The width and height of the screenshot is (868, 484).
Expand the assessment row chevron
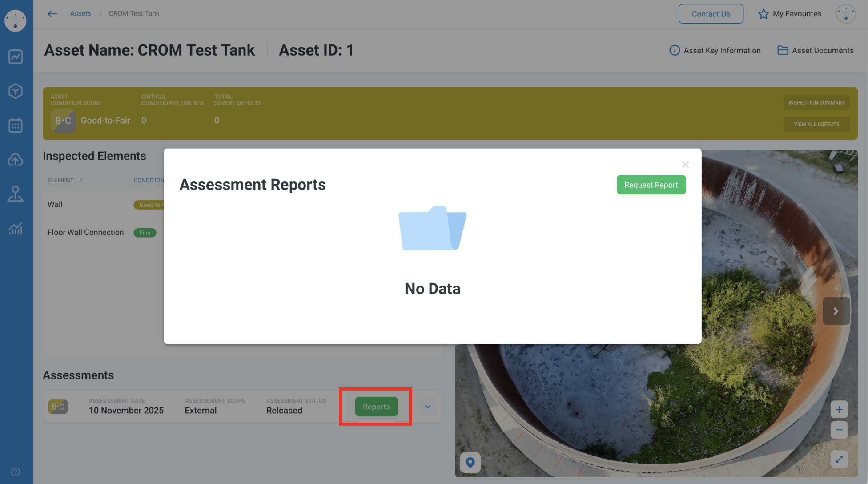[x=427, y=407]
